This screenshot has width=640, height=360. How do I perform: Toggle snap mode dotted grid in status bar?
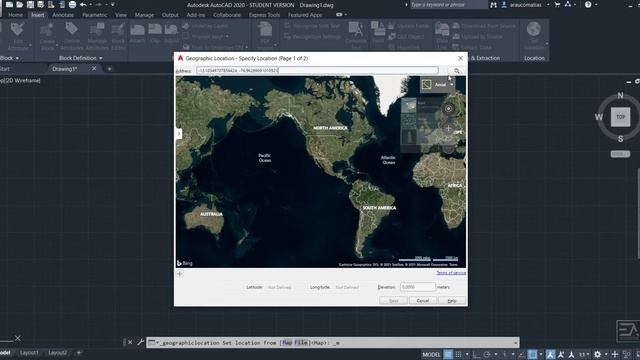(x=458, y=354)
